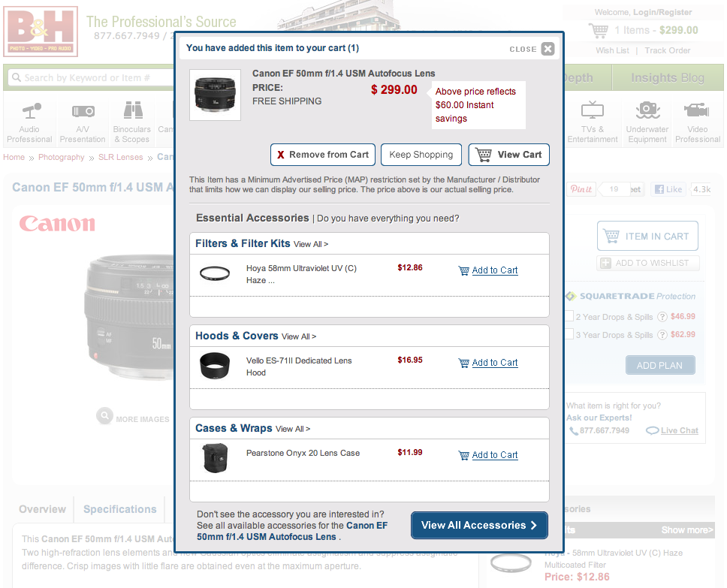Open the Canon EF 50mm lens link in popup footer
The height and width of the screenshot is (588, 727).
click(x=292, y=531)
